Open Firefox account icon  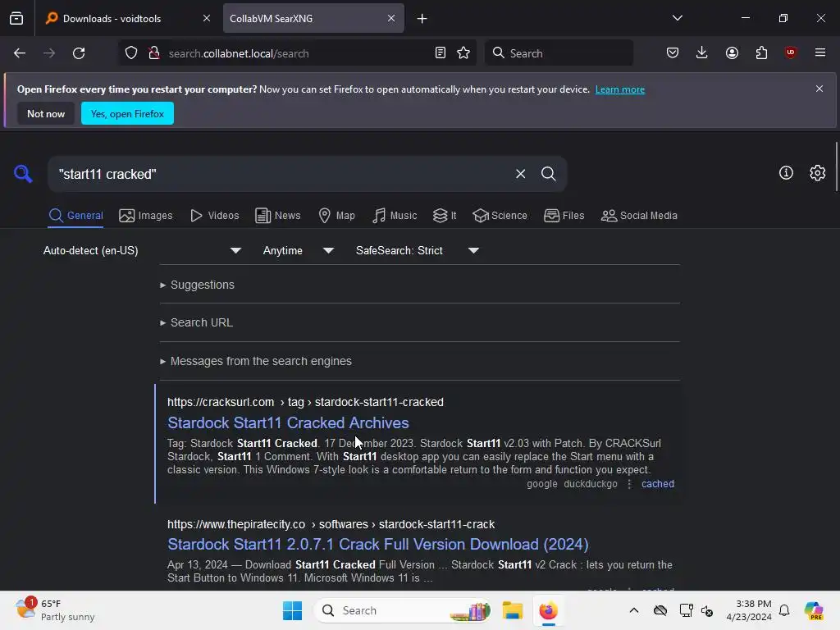[732, 52]
